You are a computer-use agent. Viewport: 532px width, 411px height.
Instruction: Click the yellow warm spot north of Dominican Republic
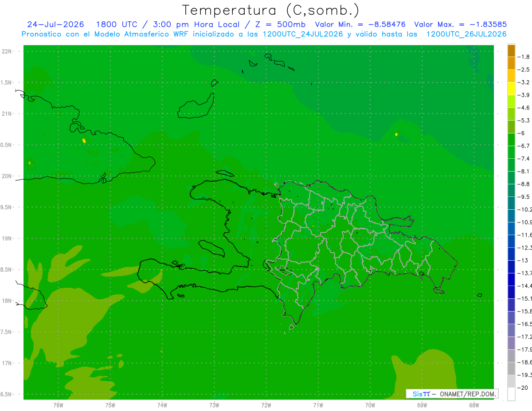click(x=396, y=134)
